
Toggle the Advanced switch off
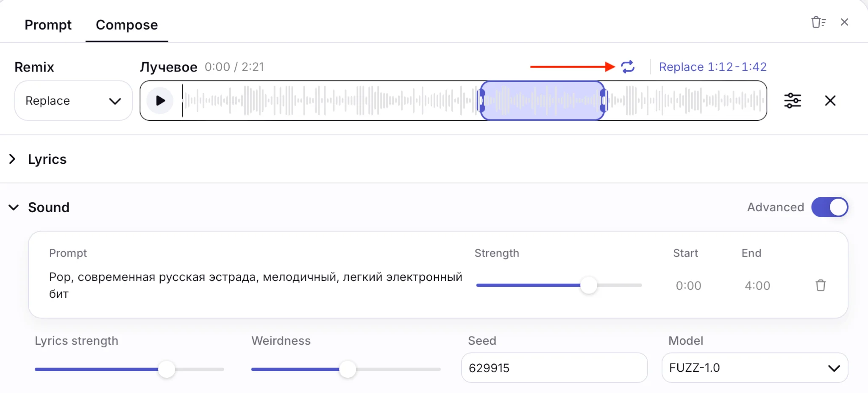(829, 207)
